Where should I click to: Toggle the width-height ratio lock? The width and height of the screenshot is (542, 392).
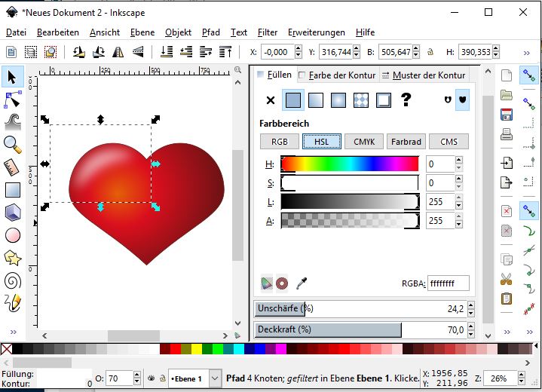pos(430,52)
